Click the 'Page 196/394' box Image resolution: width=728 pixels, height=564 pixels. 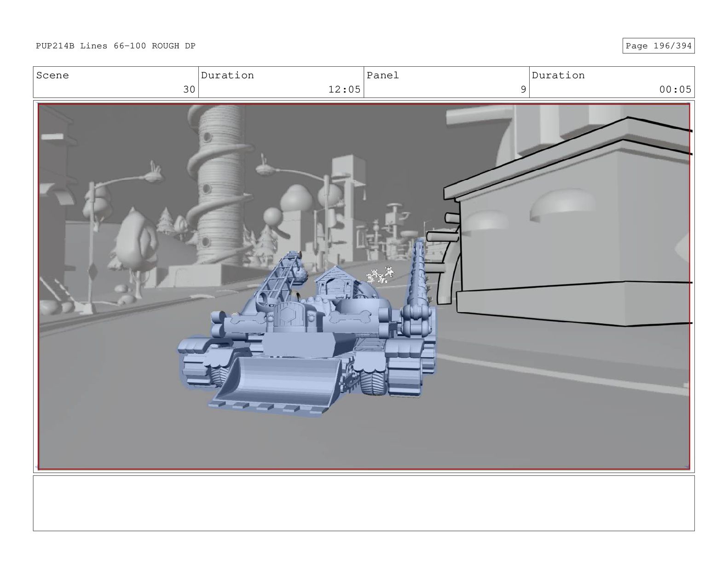659,46
